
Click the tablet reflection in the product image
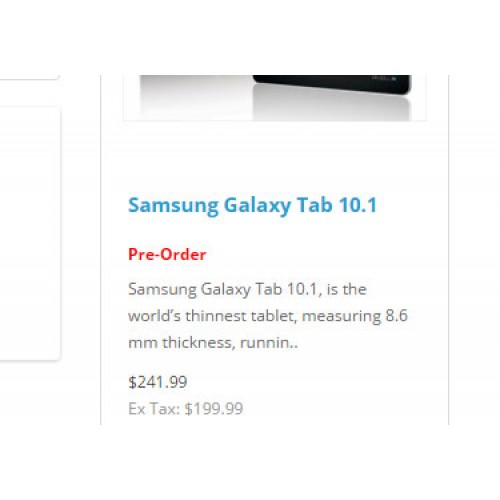(332, 107)
